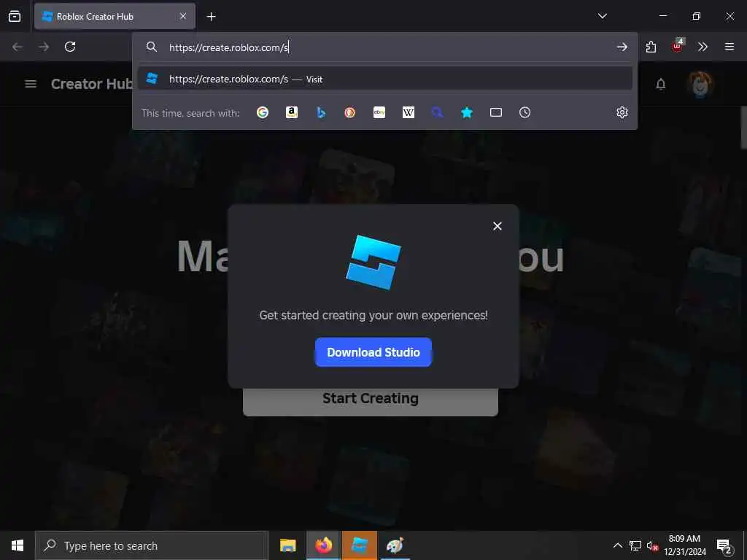Open the Firefox View icon

[x=15, y=16]
